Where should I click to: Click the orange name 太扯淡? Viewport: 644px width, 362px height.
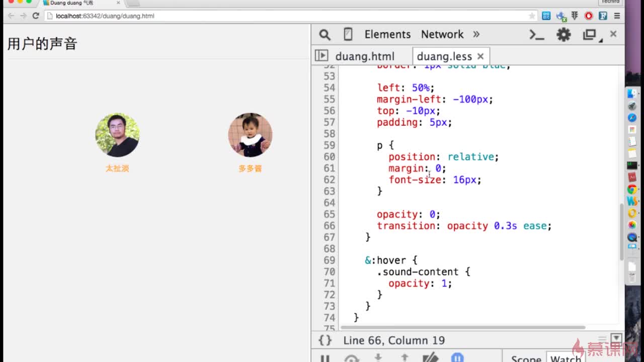(117, 168)
